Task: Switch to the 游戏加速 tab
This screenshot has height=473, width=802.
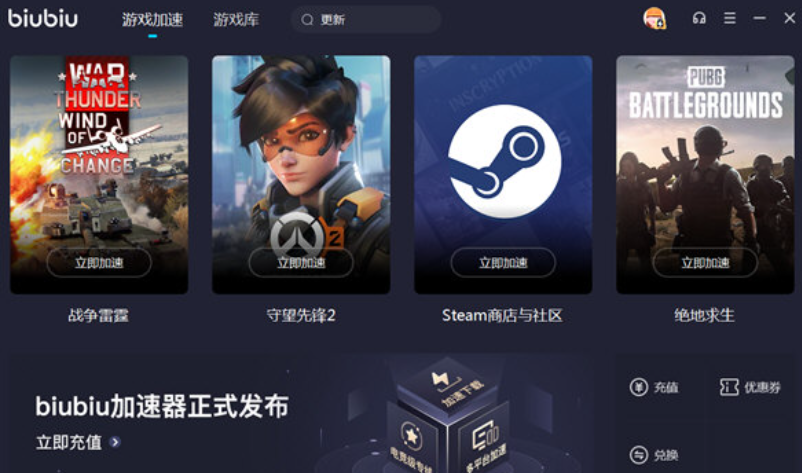Action: point(152,20)
